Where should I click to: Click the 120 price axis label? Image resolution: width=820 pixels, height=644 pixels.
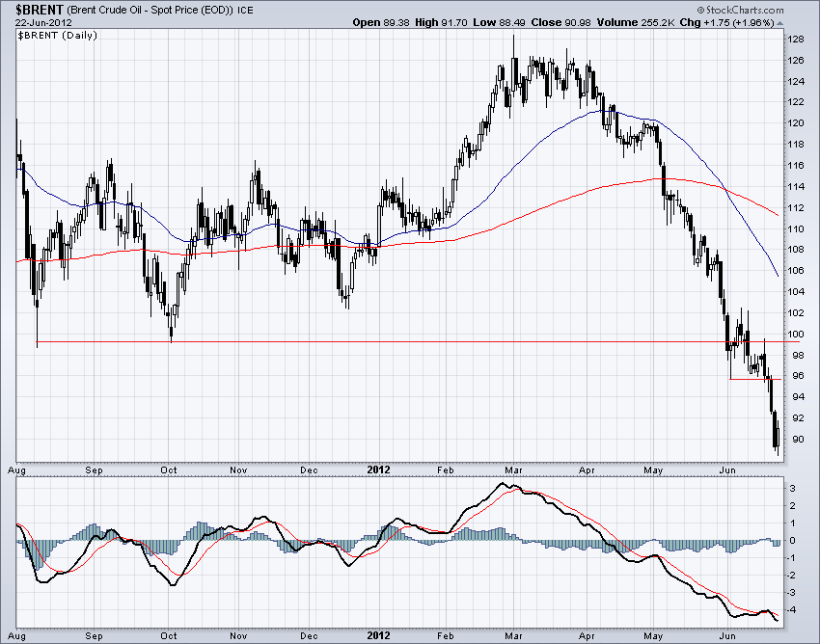point(796,123)
